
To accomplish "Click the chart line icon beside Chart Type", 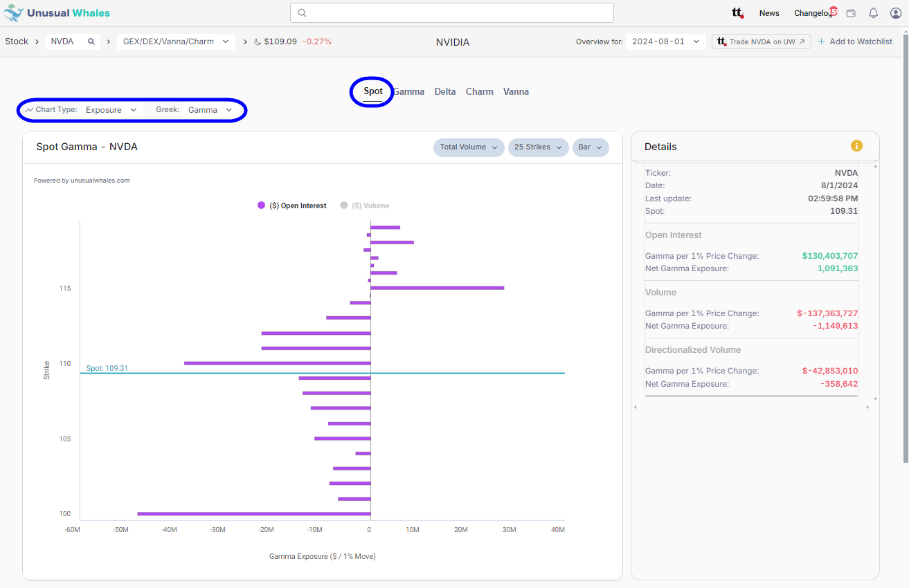I will (x=29, y=110).
